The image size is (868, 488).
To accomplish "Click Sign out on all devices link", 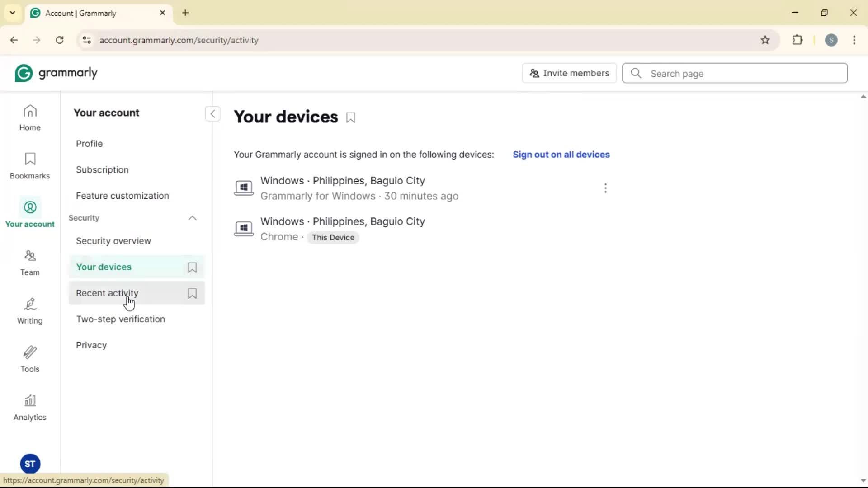I will (x=561, y=155).
